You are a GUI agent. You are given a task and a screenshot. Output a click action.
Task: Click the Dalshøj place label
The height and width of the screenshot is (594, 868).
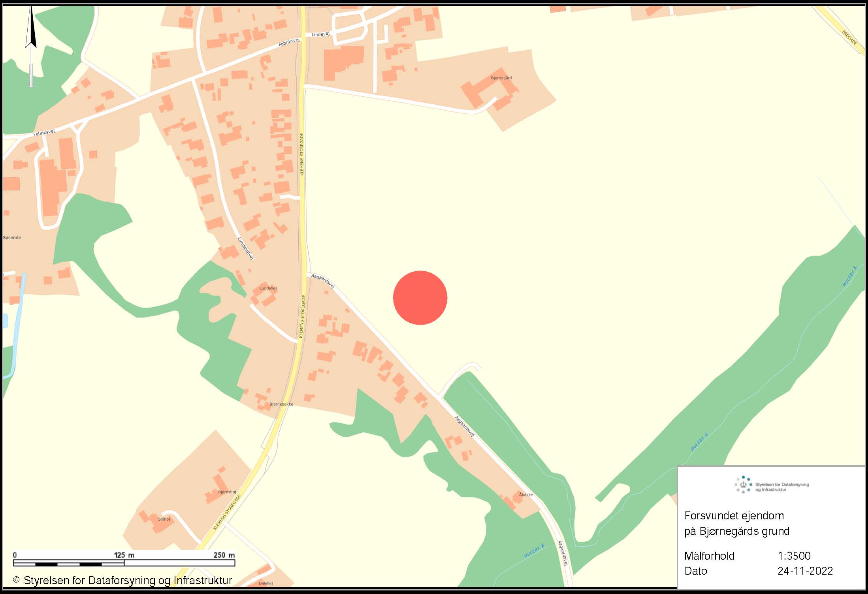pyautogui.click(x=265, y=583)
